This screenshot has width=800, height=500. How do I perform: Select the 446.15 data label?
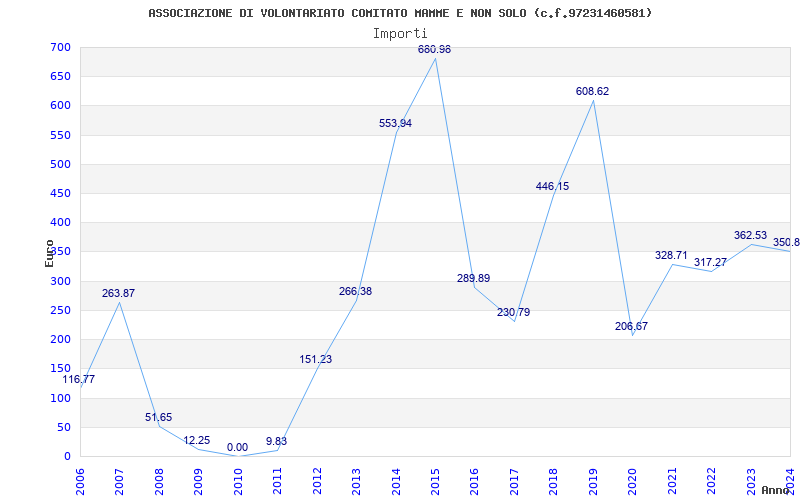click(x=553, y=186)
